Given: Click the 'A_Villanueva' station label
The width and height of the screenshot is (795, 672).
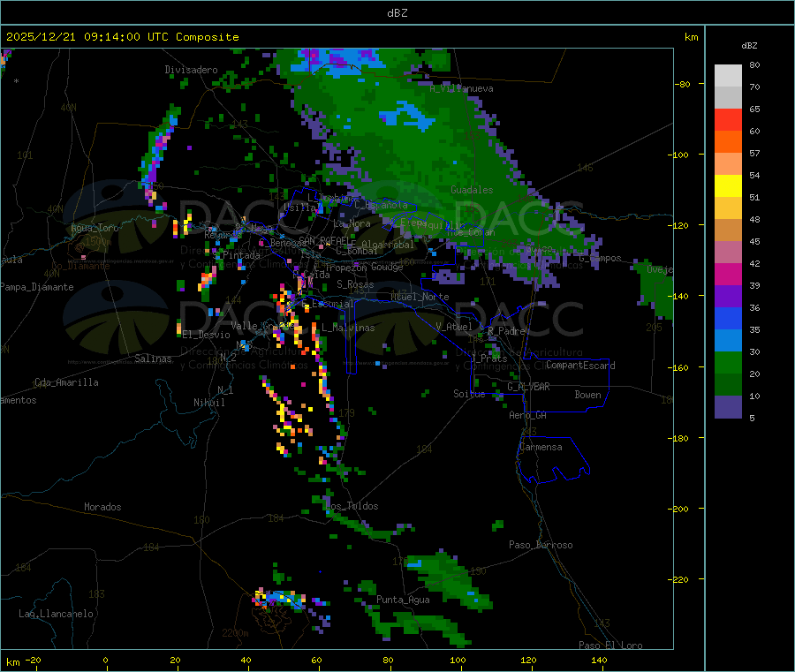Looking at the screenshot, I should pyautogui.click(x=461, y=88).
